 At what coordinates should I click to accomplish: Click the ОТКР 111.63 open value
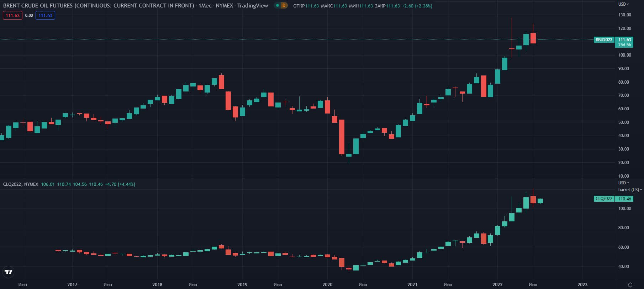tap(306, 6)
